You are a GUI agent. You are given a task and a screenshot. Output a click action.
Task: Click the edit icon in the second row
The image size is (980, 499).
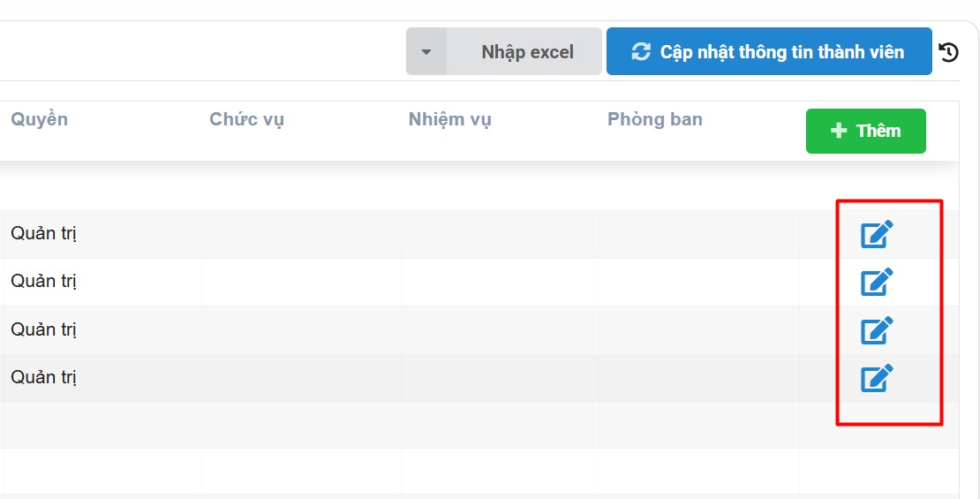point(877,282)
